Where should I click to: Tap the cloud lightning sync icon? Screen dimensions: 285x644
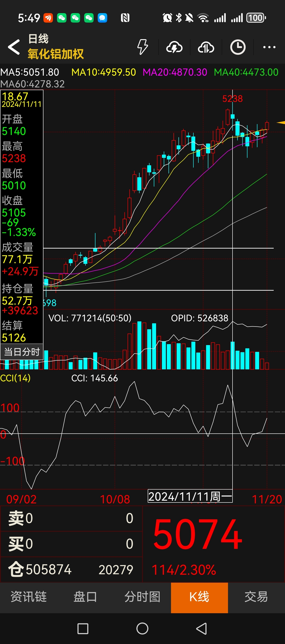click(x=174, y=47)
